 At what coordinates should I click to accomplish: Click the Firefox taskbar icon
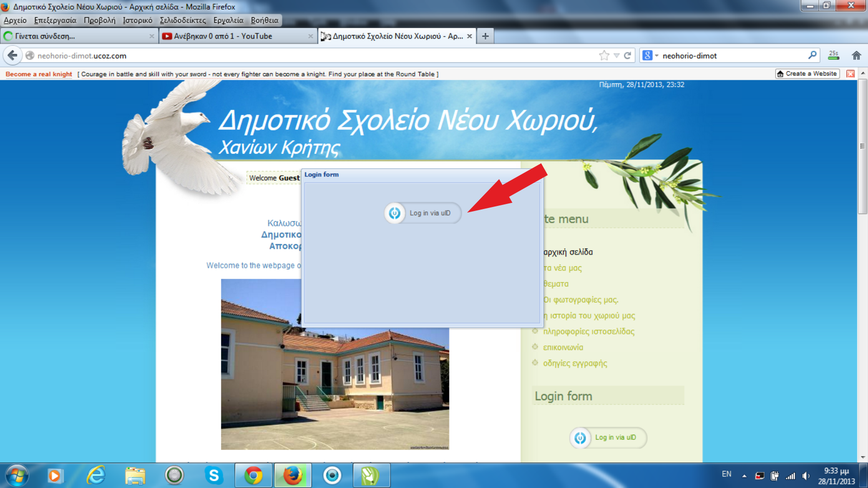coord(293,475)
